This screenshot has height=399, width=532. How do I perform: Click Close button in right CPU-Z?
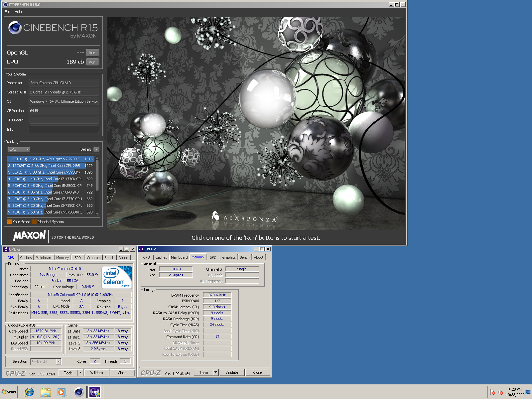tap(257, 372)
